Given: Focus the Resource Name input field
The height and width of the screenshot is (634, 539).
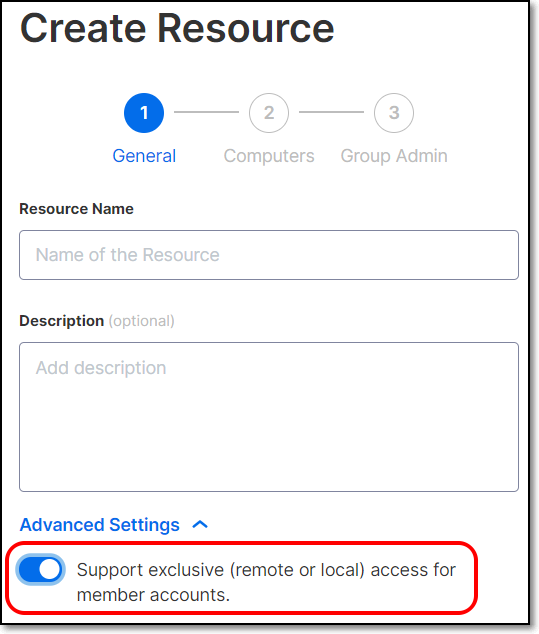Looking at the screenshot, I should [x=269, y=255].
